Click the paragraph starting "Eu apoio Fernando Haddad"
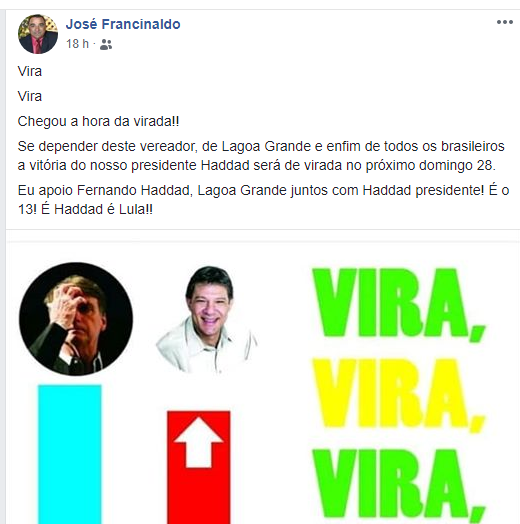The height and width of the screenshot is (524, 520). tap(263, 200)
